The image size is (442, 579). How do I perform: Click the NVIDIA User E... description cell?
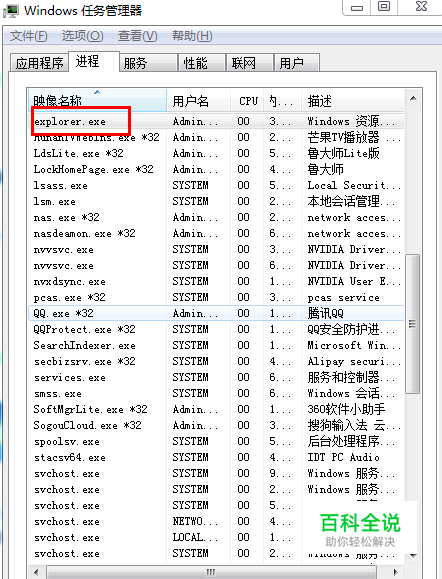click(354, 281)
